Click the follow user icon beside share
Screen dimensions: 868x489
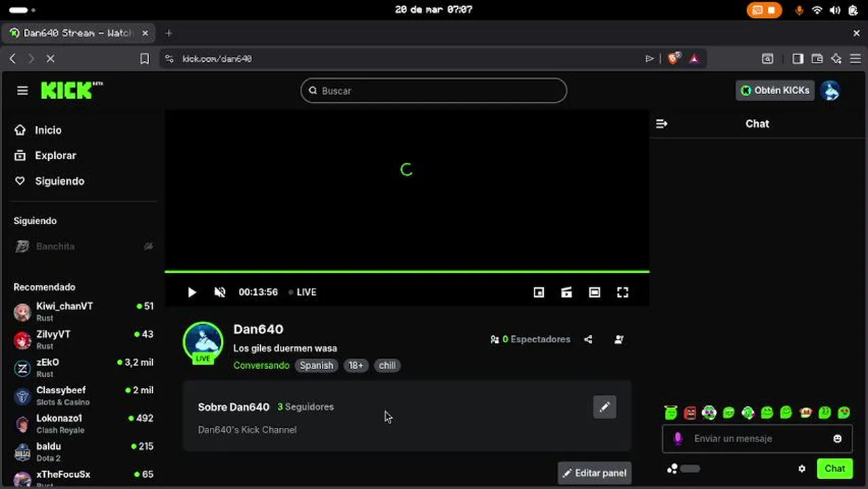619,339
